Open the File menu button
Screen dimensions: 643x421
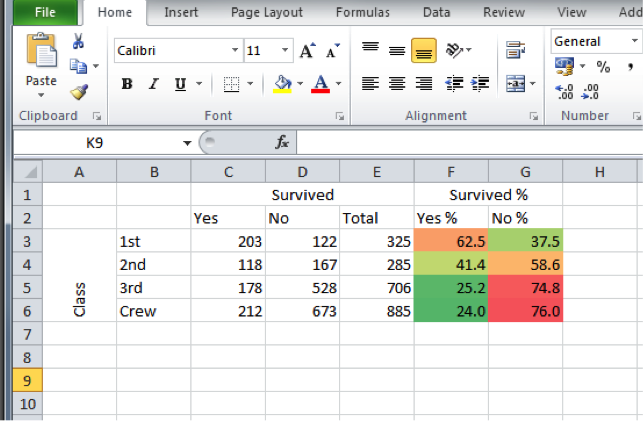tap(44, 12)
